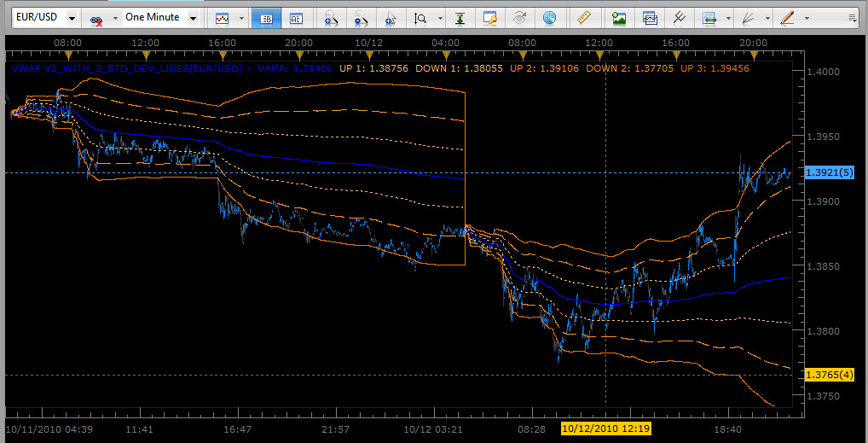Screen dimensions: 868x443
Task: Click the UP 1: 1.38756 value
Action: tap(373, 69)
